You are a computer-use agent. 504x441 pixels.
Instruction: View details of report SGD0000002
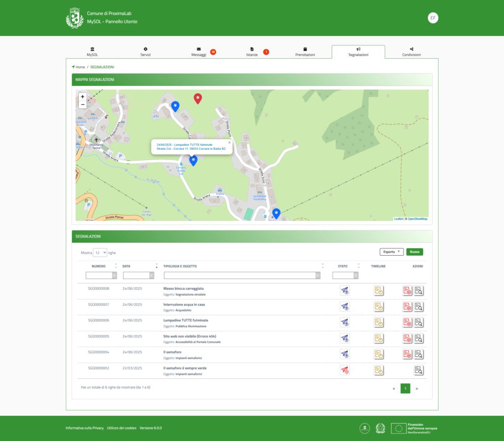[418, 370]
